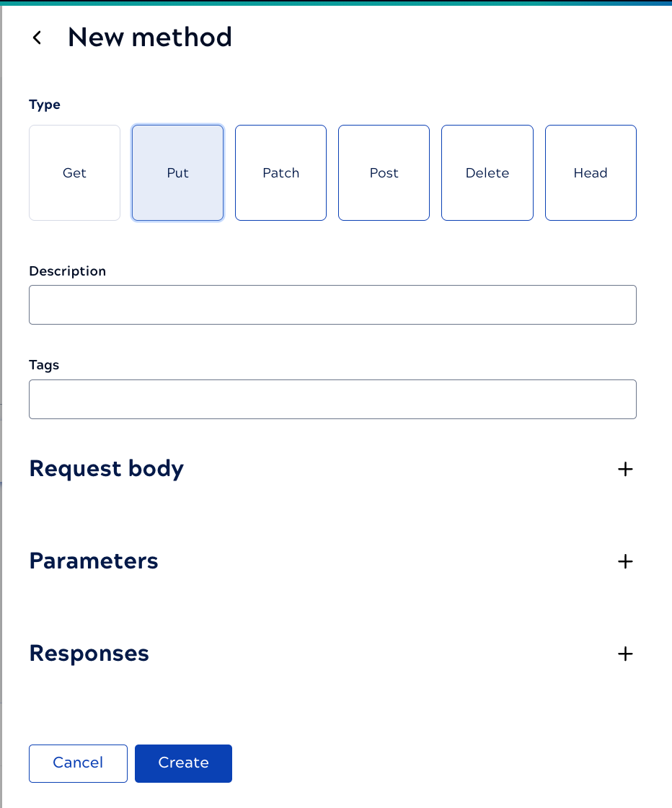
Task: Create the new method
Action: [x=183, y=763]
